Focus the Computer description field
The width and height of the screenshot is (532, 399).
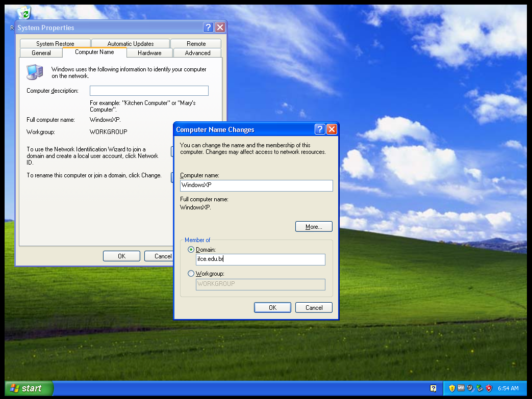coord(149,91)
